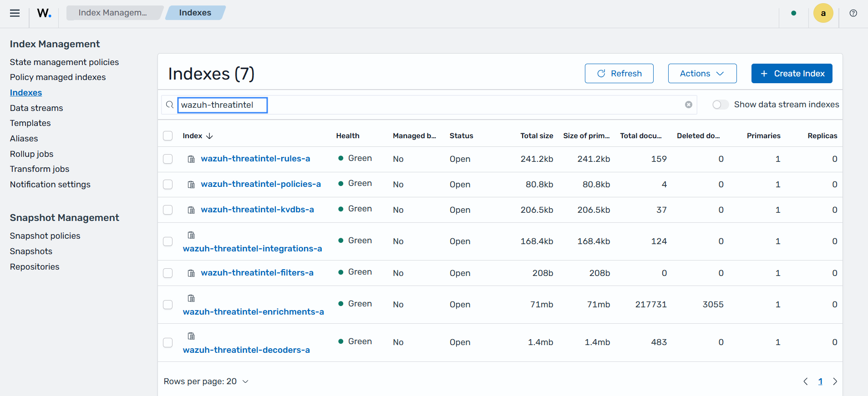Viewport: 868px width, 396px height.
Task: Toggle Show data stream indexes switch
Action: (720, 105)
